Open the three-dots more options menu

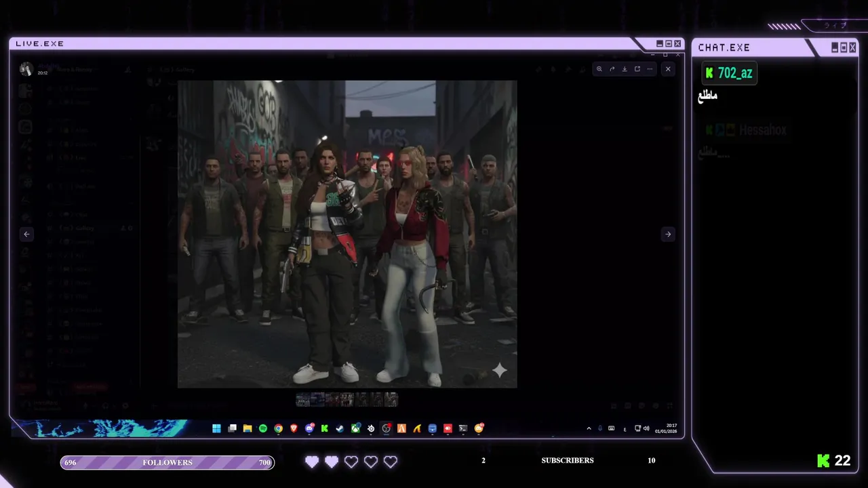pyautogui.click(x=650, y=69)
